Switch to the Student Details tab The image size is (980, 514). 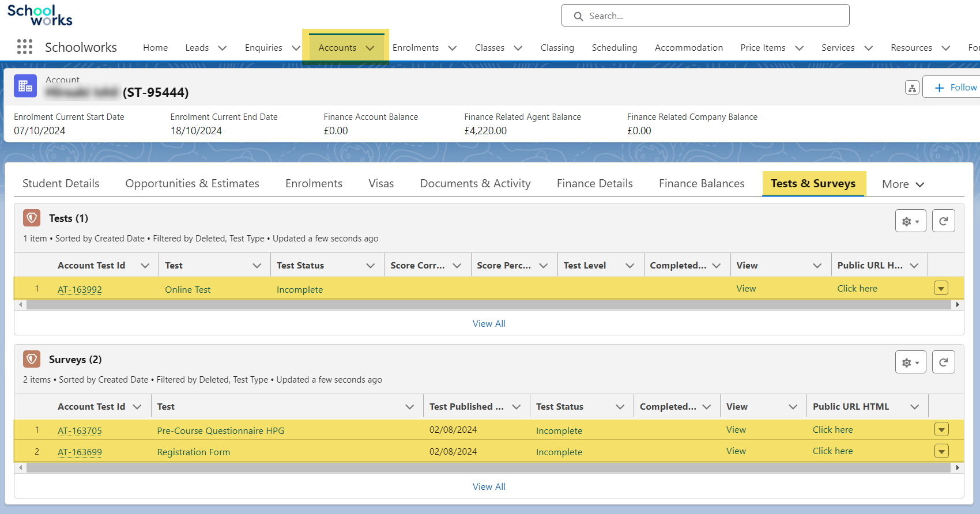click(61, 183)
